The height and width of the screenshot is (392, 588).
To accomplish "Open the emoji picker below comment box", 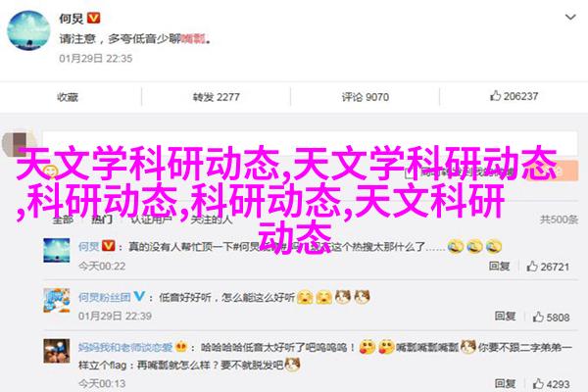I will click(50, 172).
